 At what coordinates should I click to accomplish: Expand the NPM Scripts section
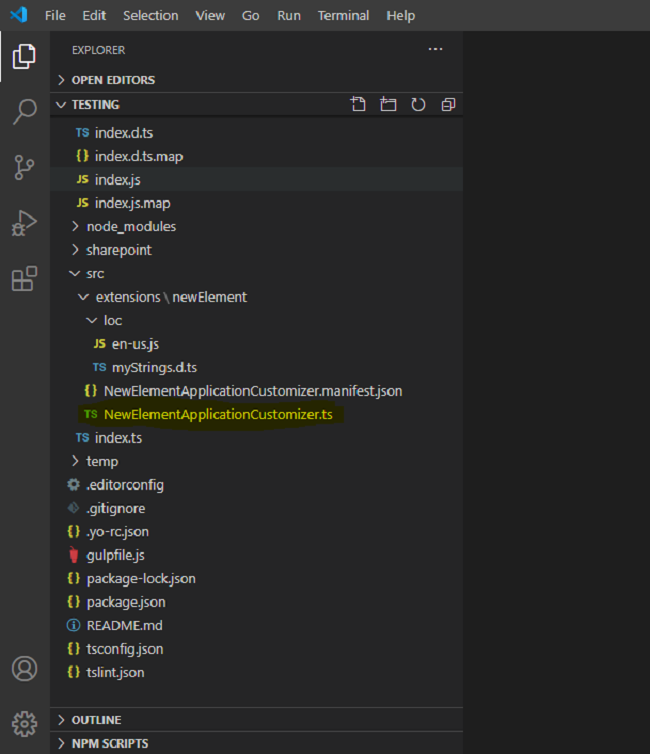click(62, 743)
